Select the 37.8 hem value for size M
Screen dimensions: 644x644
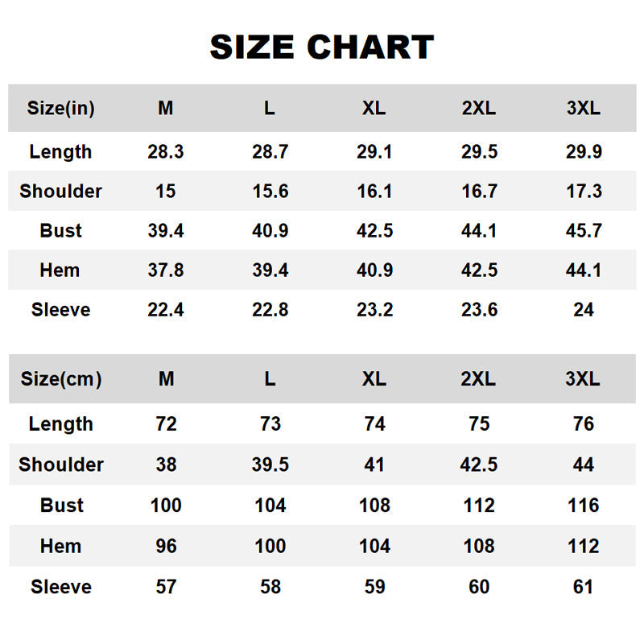[x=166, y=270]
